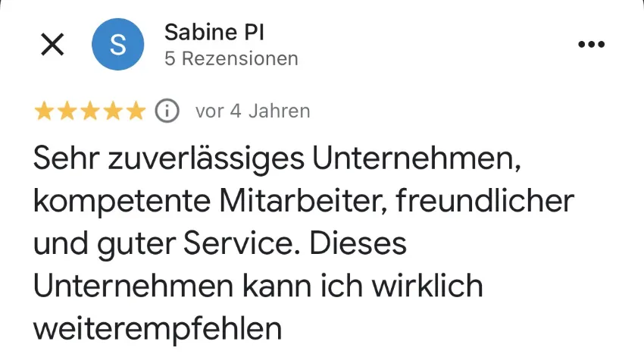The height and width of the screenshot is (354, 644).
Task: Click the blue S profile avatar
Action: [x=117, y=45]
